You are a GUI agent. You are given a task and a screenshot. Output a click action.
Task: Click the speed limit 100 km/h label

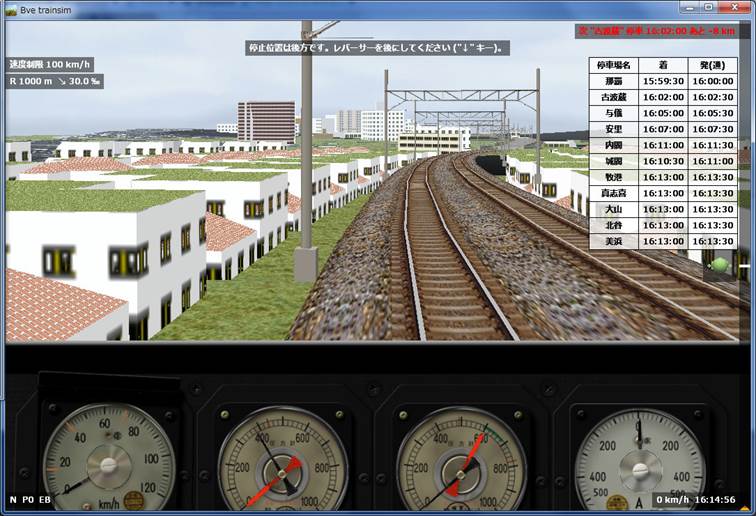tap(49, 64)
